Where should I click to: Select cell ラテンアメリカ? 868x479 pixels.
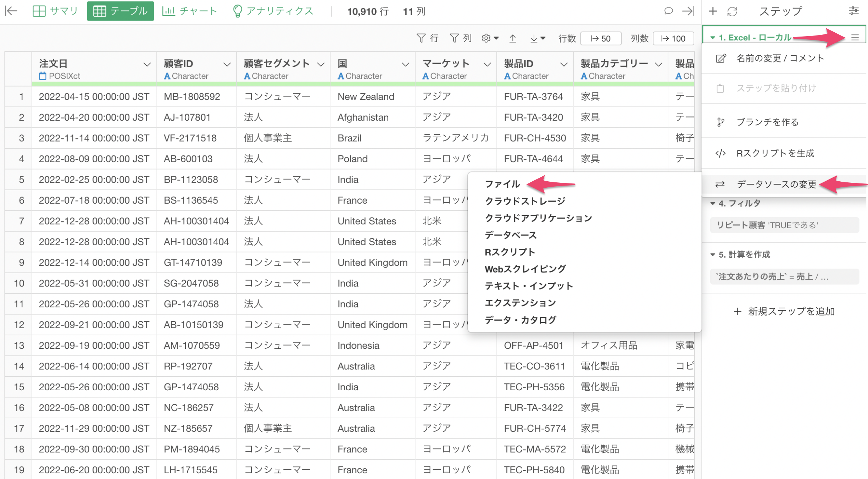pyautogui.click(x=456, y=138)
